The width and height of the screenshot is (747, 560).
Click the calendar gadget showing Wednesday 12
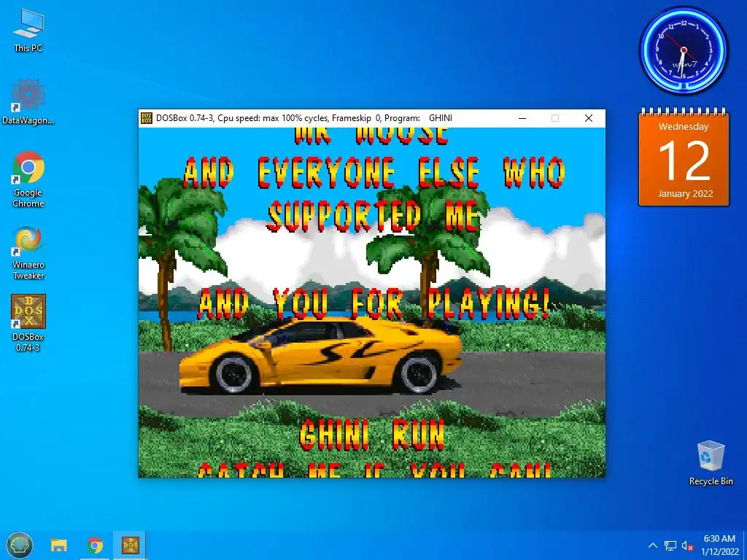tap(684, 157)
